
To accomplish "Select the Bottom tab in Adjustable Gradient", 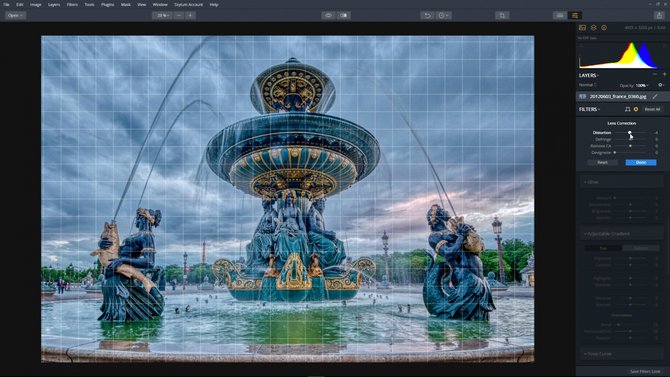I will click(641, 248).
